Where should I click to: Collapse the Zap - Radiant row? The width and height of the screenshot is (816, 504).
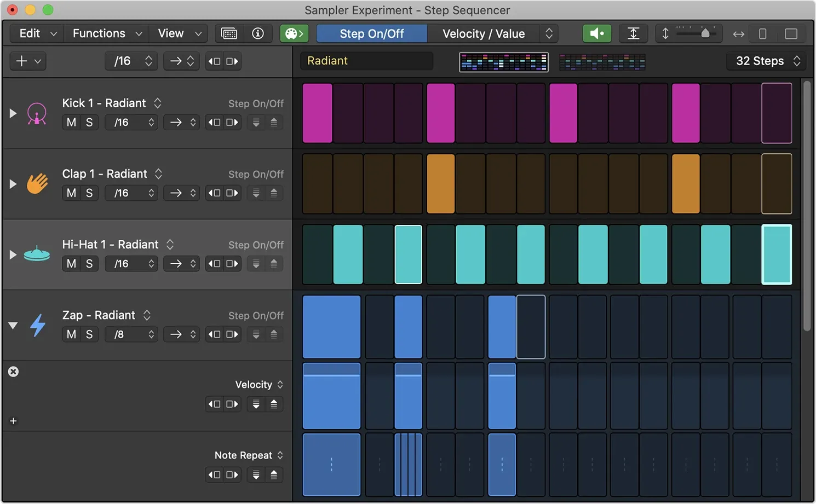click(13, 326)
